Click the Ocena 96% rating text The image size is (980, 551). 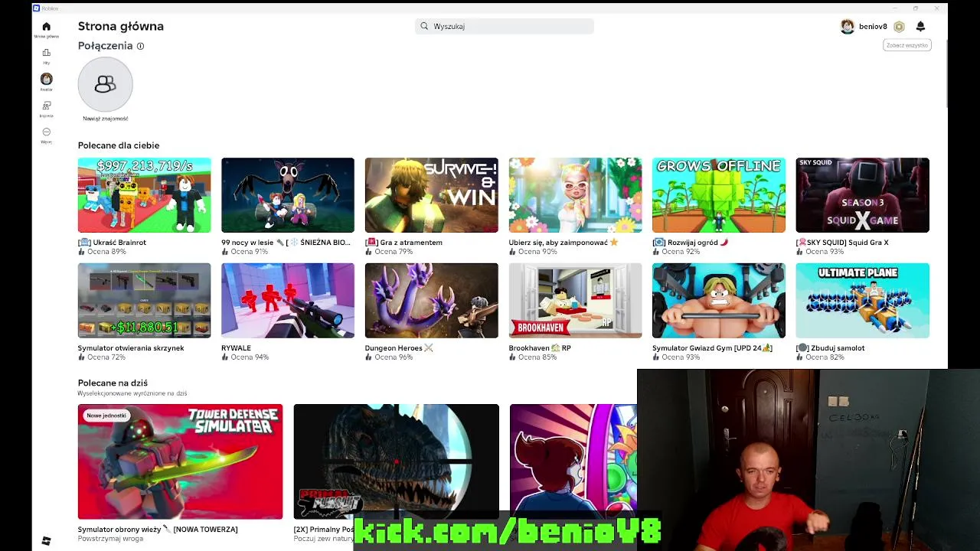[394, 357]
